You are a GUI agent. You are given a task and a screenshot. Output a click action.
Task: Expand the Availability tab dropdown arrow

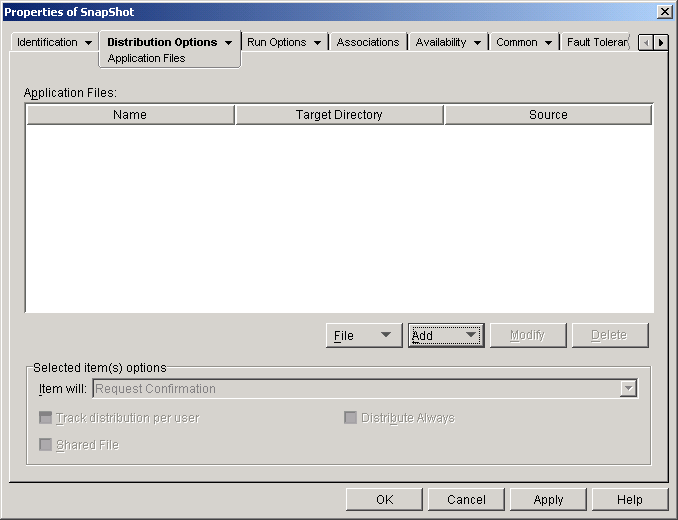pyautogui.click(x=477, y=43)
